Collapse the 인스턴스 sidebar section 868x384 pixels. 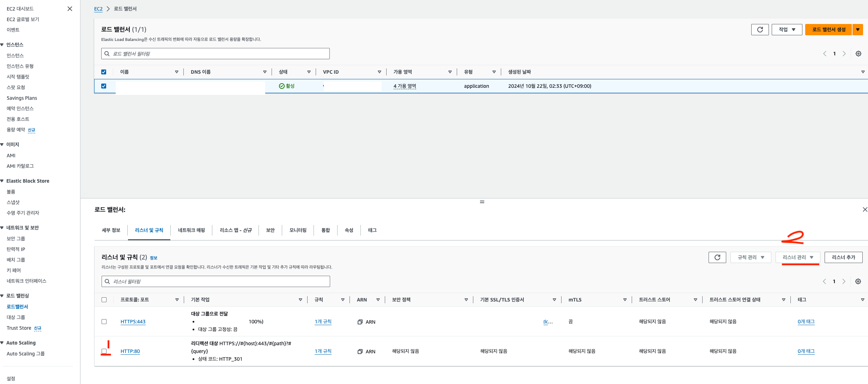point(2,45)
